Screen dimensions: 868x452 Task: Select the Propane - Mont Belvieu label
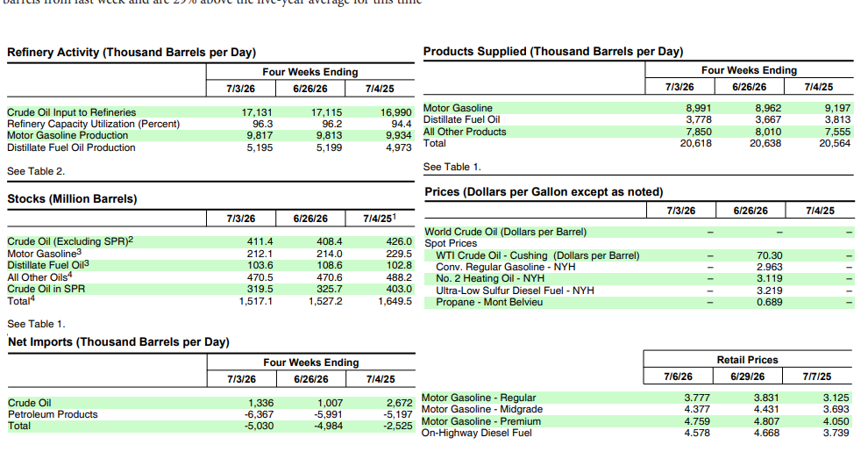pyautogui.click(x=489, y=303)
